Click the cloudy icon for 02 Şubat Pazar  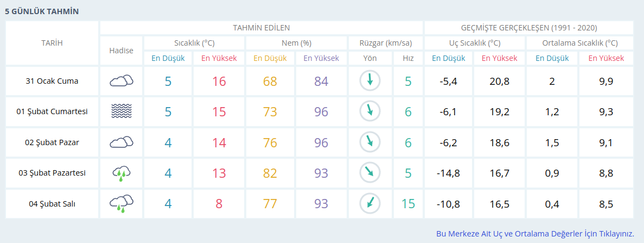(x=122, y=142)
